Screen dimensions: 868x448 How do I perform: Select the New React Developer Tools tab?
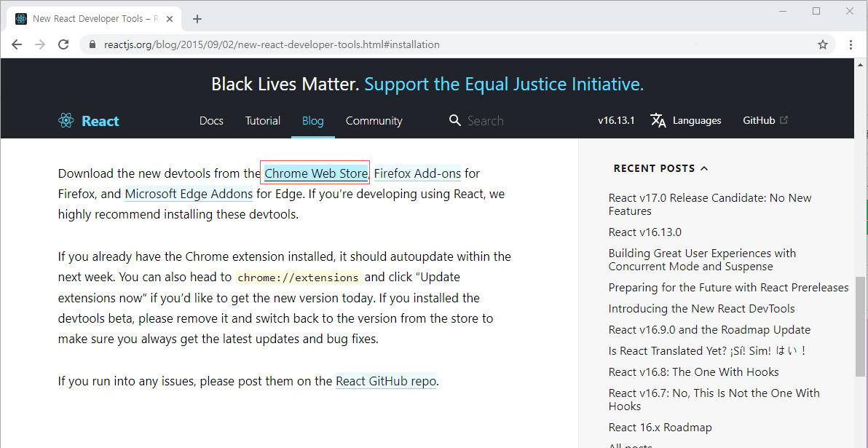click(94, 19)
